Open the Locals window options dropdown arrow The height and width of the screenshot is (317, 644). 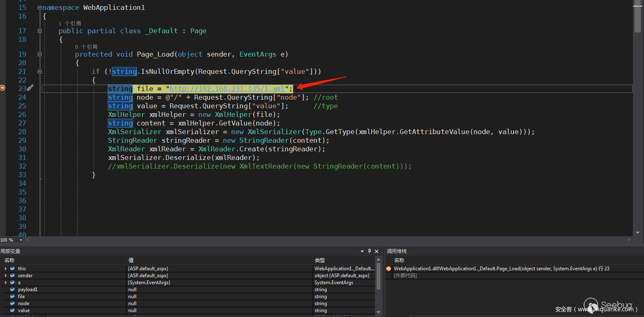[x=362, y=251]
